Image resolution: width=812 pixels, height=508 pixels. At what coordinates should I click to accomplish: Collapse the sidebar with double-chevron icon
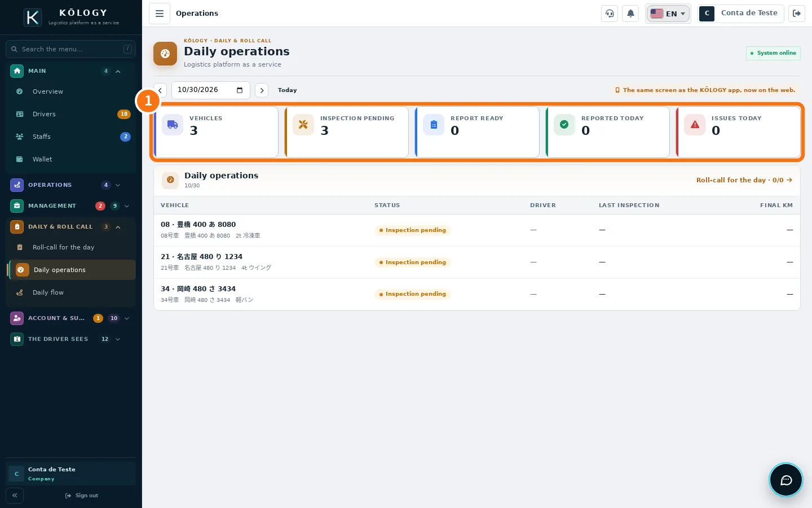click(15, 496)
